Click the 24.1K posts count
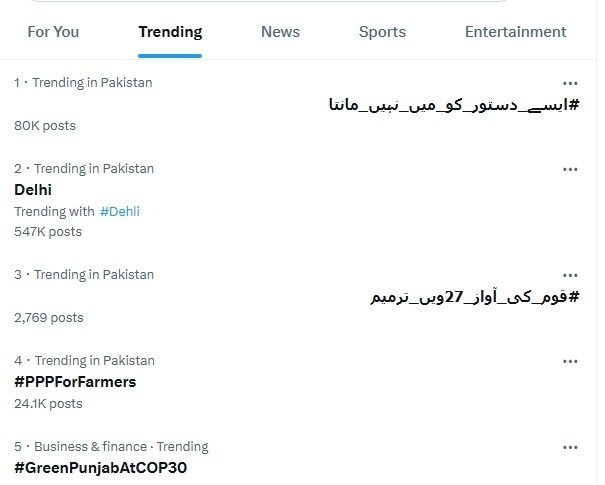Viewport: 605px width, 485px height. (x=48, y=404)
